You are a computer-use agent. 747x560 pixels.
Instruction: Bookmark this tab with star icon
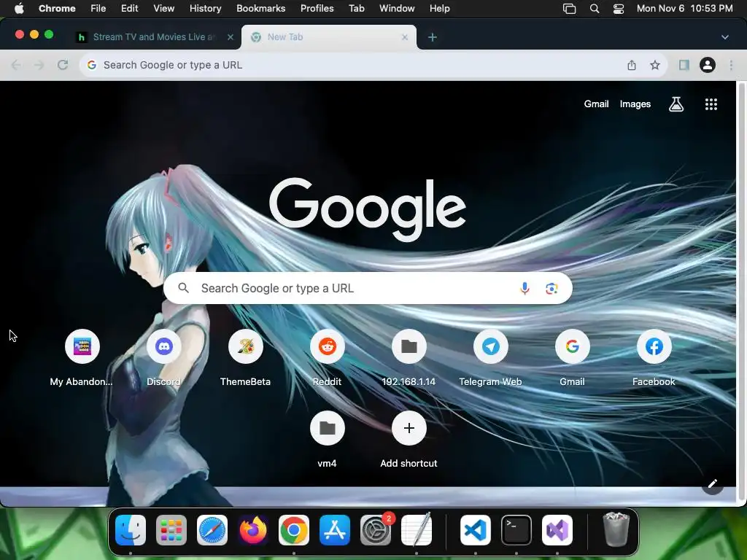(655, 65)
